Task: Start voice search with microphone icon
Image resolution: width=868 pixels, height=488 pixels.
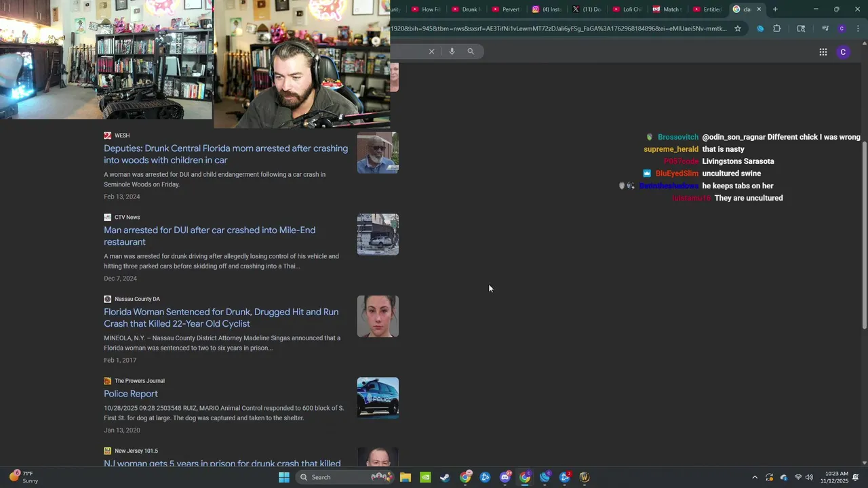Action: (x=452, y=52)
